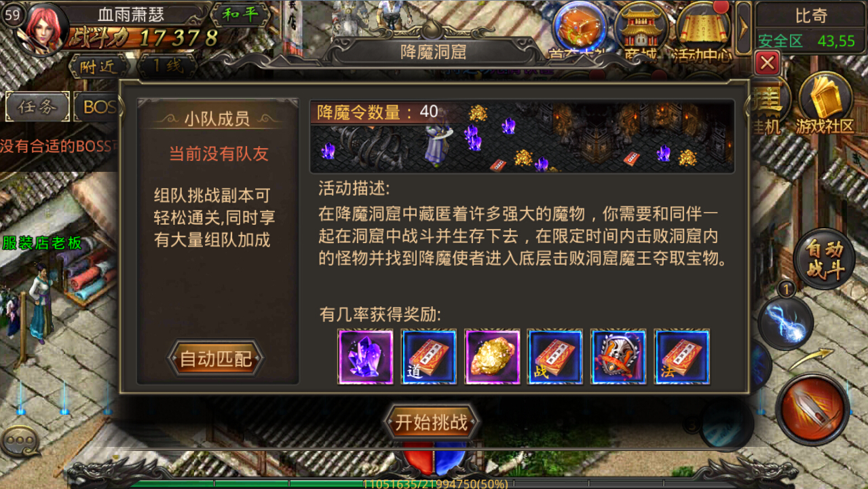
Task: Open the 1线 server line selector
Action: coord(166,67)
